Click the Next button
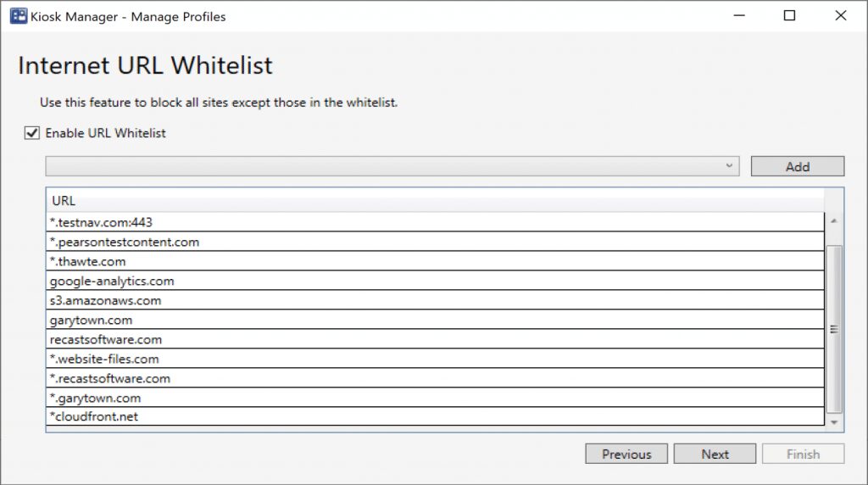This screenshot has width=868, height=485. pos(715,454)
